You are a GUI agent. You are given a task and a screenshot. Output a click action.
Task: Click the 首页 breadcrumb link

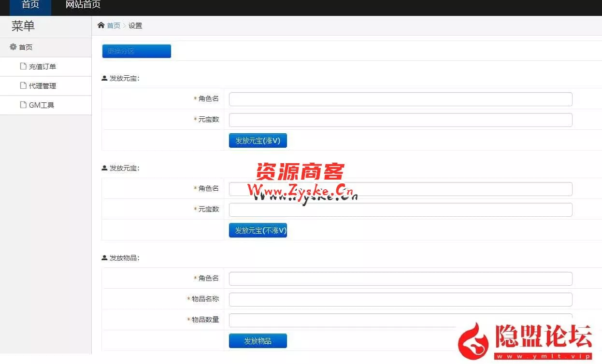pyautogui.click(x=114, y=26)
